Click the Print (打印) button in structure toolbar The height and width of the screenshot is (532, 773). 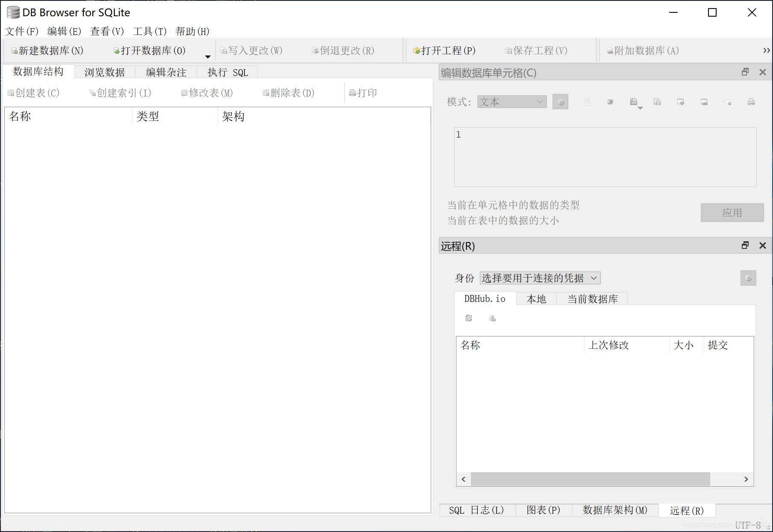point(363,93)
